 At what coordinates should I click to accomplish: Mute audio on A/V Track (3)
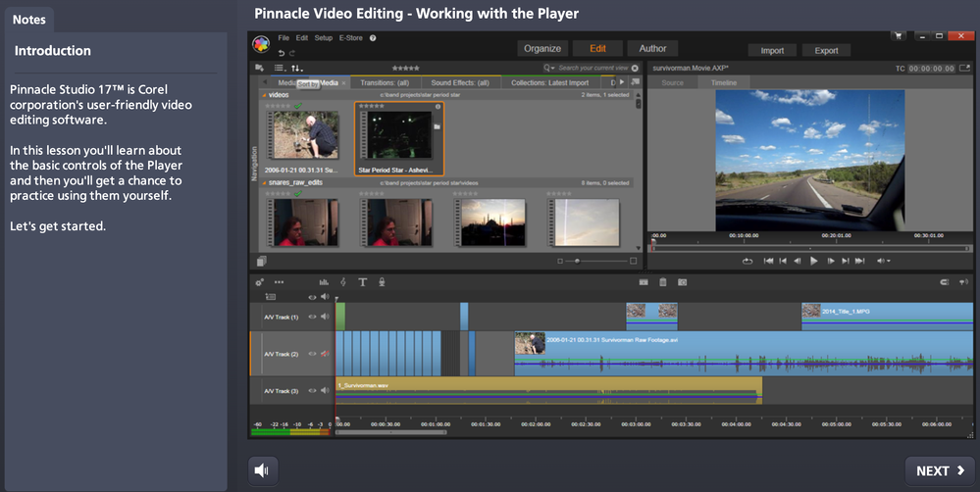pos(325,391)
